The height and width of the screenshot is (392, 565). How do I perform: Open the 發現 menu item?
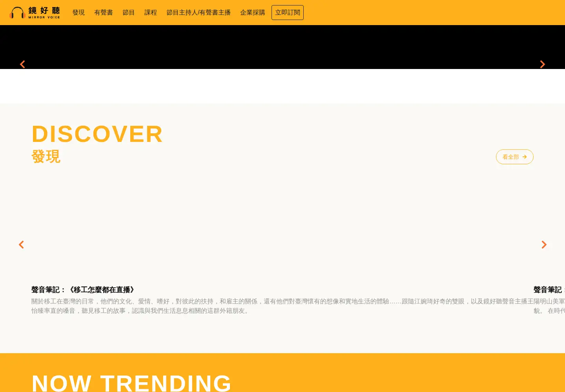click(x=78, y=13)
